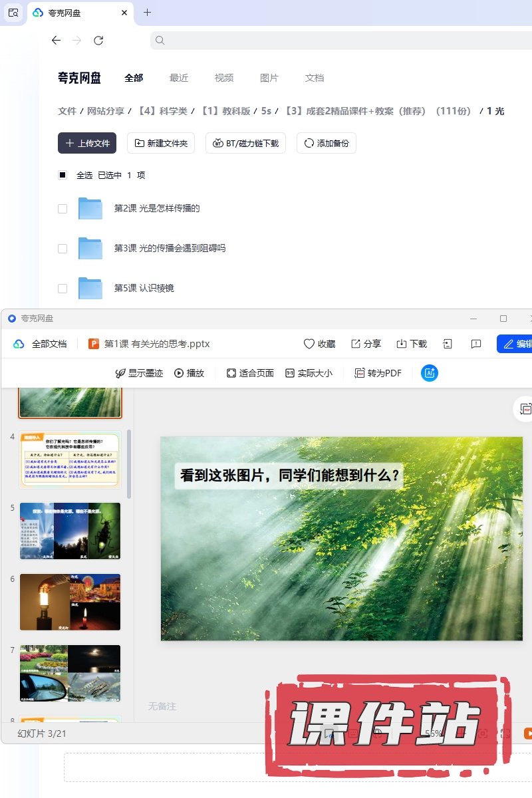Click the 上传文件 upload button
532x798 pixels.
pos(87,143)
